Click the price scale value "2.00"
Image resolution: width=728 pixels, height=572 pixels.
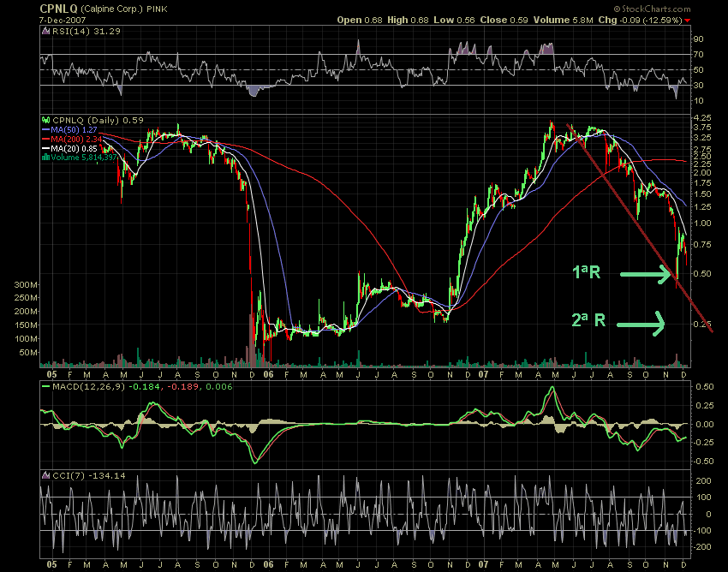point(701,172)
